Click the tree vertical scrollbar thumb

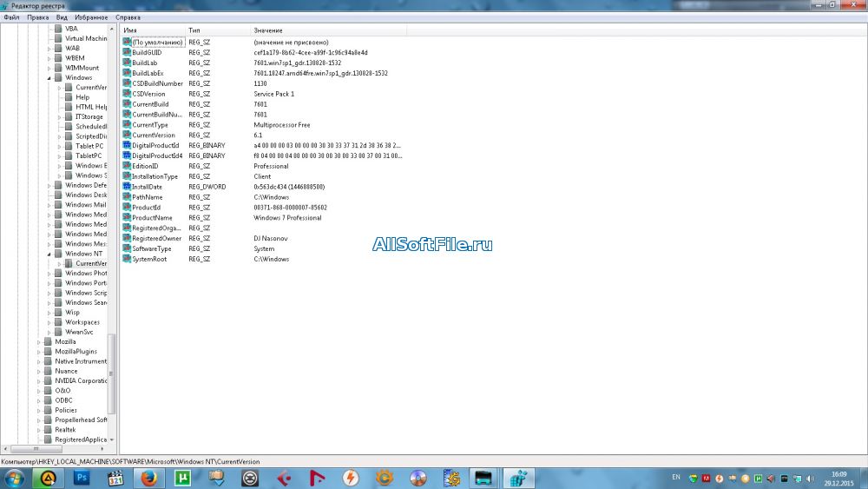pos(111,373)
